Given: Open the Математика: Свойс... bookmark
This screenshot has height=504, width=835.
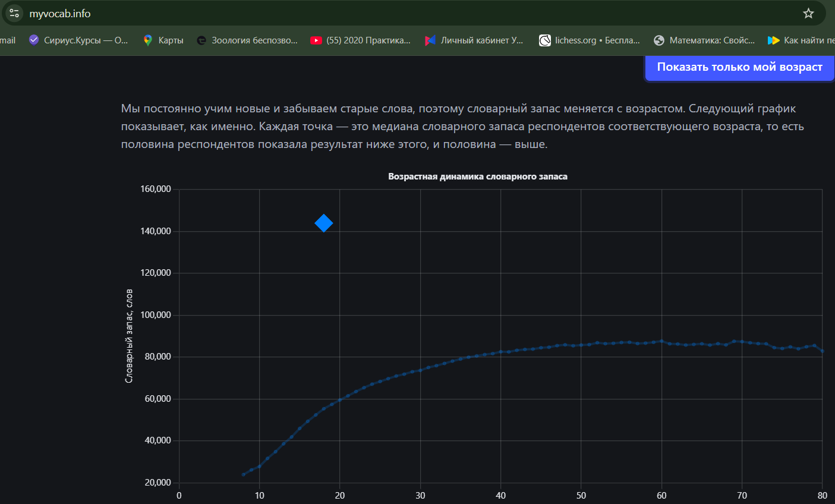Looking at the screenshot, I should coord(704,40).
